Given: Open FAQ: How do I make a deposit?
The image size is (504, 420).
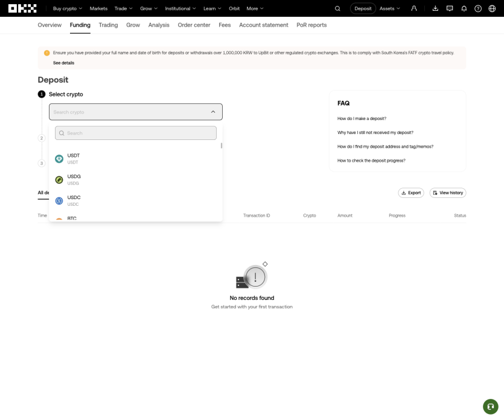Looking at the screenshot, I should tap(362, 118).
